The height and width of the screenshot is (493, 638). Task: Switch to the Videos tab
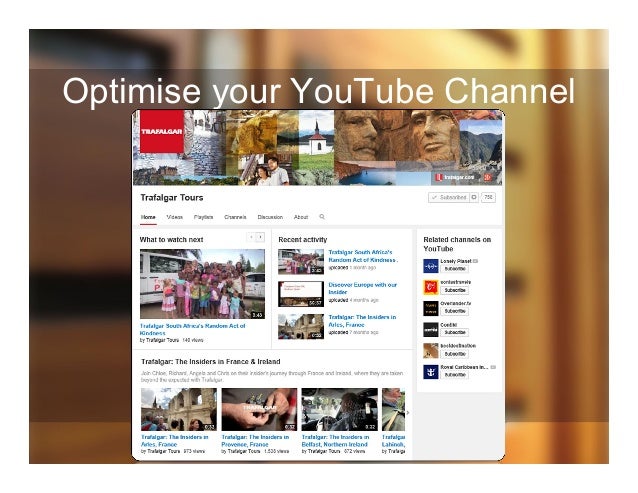(175, 217)
